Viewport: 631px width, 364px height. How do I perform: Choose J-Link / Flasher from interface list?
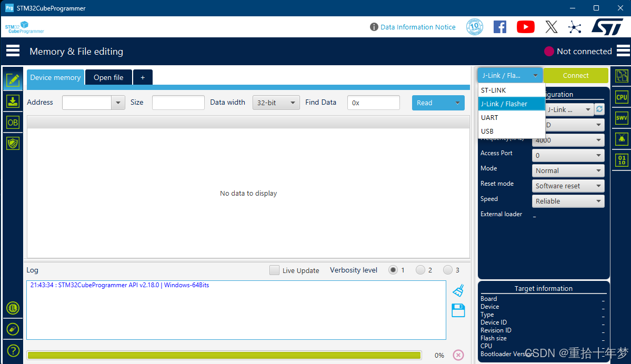tap(512, 104)
